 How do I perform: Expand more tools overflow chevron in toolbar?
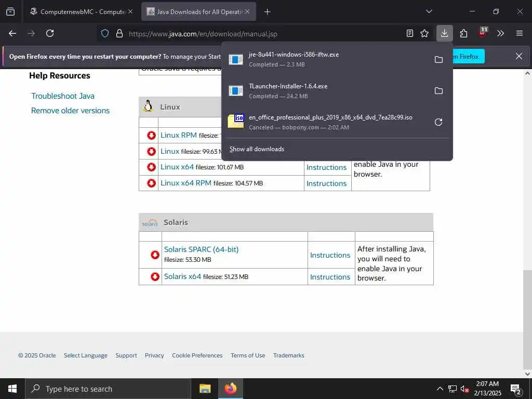coord(500,33)
